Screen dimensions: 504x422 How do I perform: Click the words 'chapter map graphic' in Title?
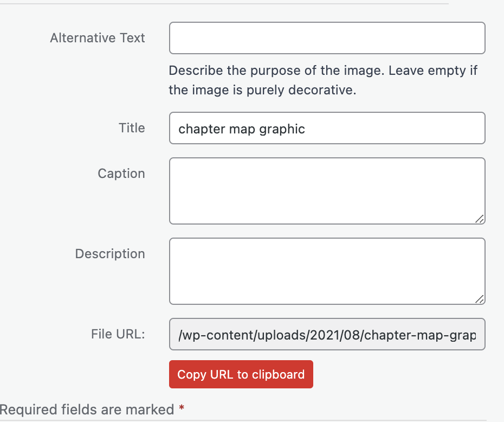242,129
